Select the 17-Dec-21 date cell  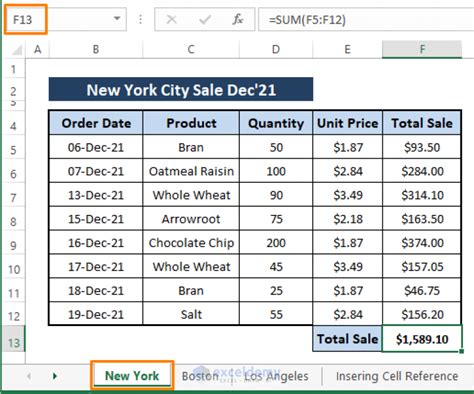[x=96, y=267]
